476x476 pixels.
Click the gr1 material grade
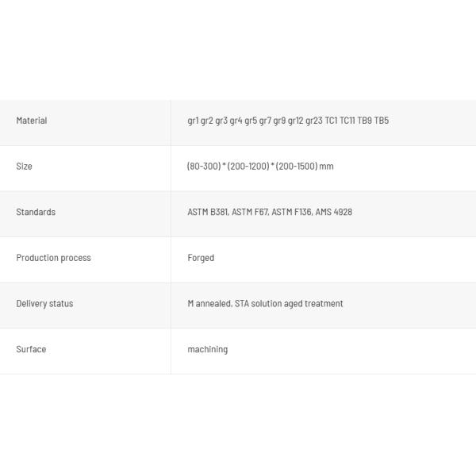coord(193,121)
